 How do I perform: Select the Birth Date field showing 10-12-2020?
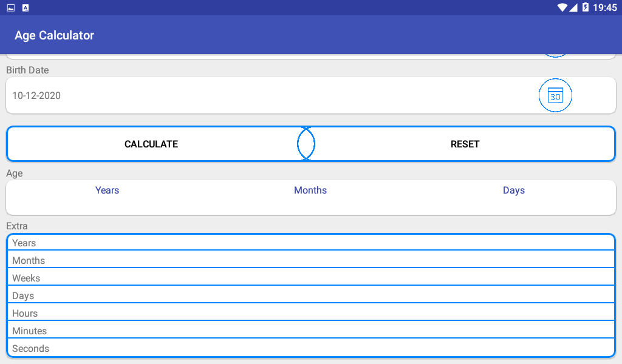tap(310, 95)
